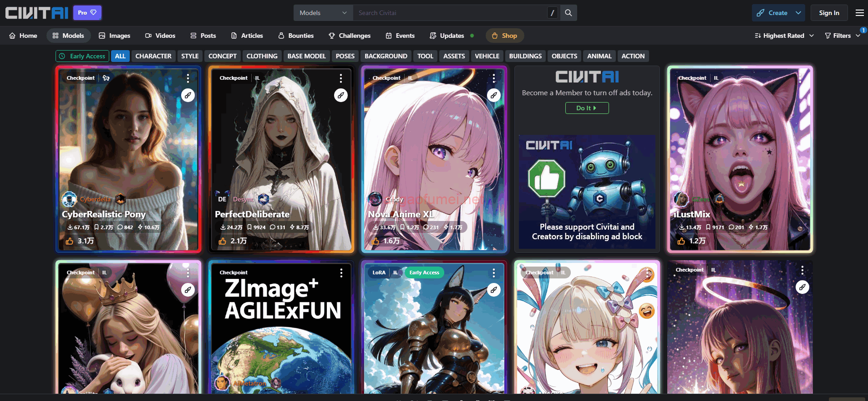Enable the STYLE category filter
The height and width of the screenshot is (401, 868).
pyautogui.click(x=190, y=56)
